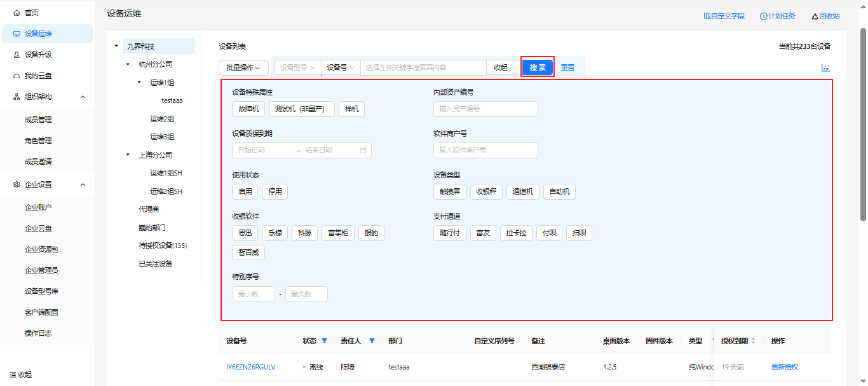Toggle the 自助机 device type tag

pyautogui.click(x=559, y=191)
